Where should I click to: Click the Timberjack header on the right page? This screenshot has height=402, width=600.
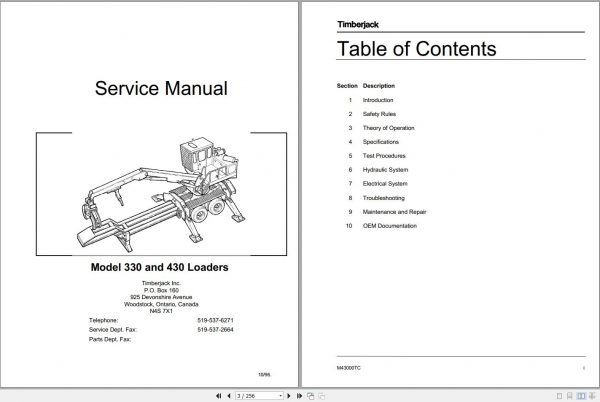point(358,24)
